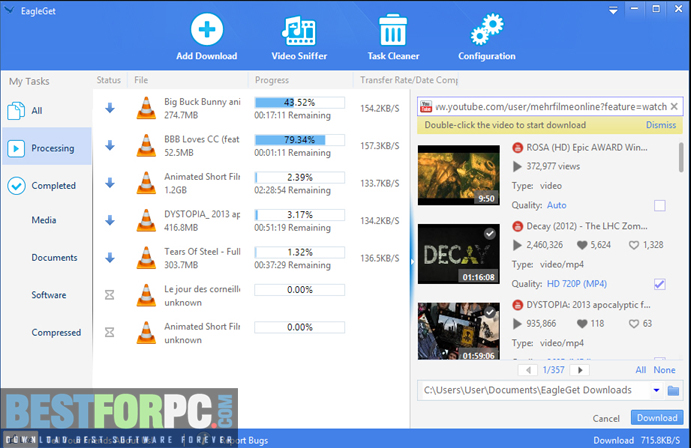Click the Add Download plus icon

coord(207,30)
